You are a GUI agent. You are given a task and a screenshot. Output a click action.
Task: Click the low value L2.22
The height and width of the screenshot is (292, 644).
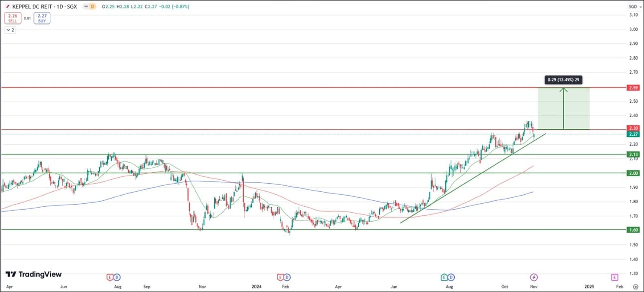pos(138,7)
